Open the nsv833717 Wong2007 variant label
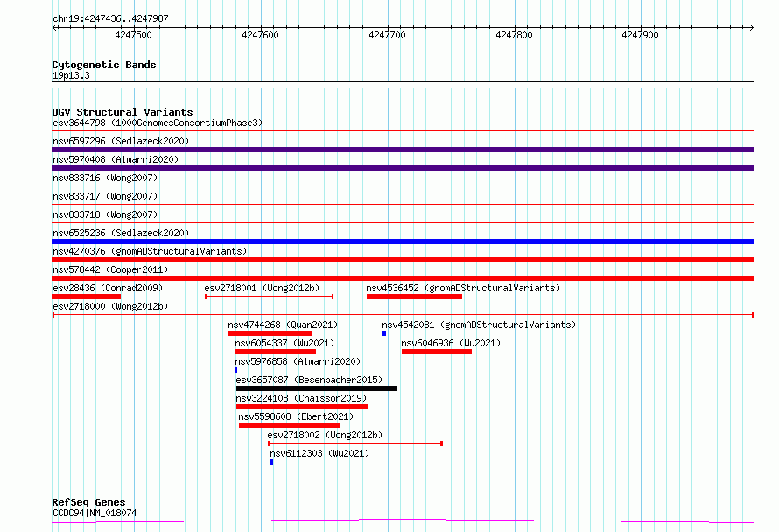 [105, 196]
